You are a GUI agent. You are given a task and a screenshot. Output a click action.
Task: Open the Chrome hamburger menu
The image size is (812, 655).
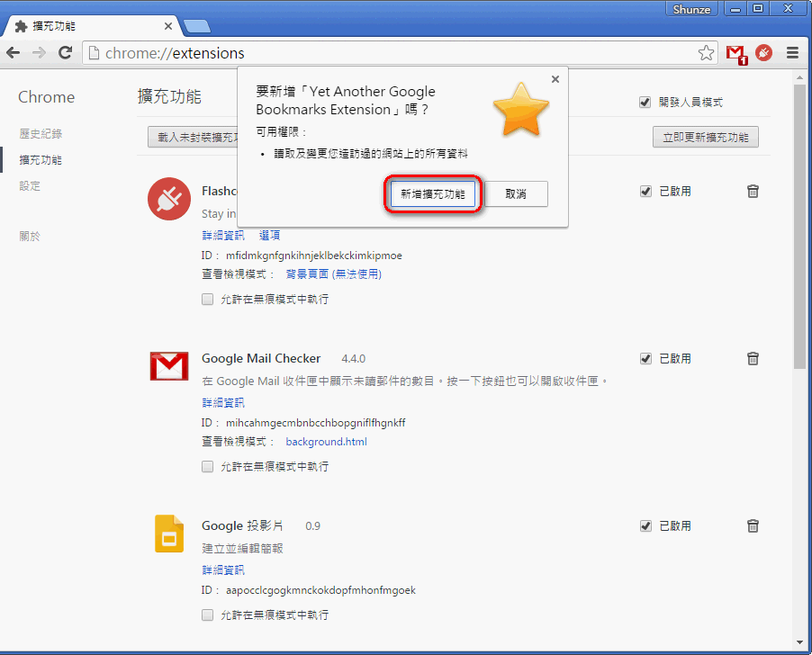pyautogui.click(x=792, y=53)
